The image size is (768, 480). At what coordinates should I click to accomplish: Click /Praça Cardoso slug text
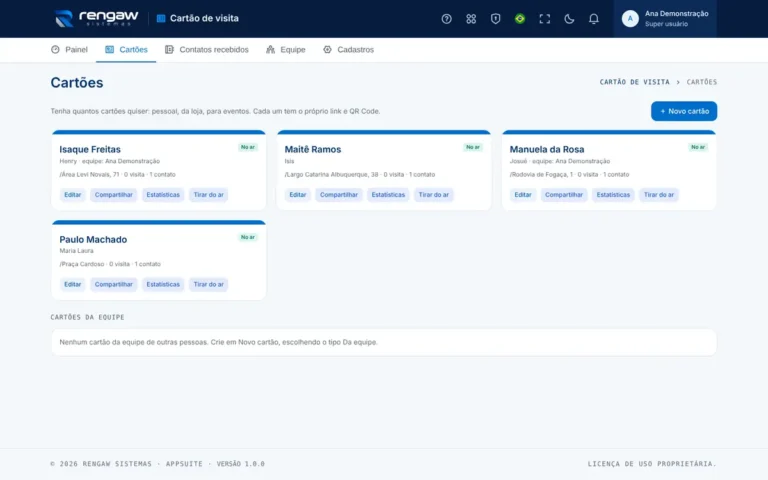point(82,264)
